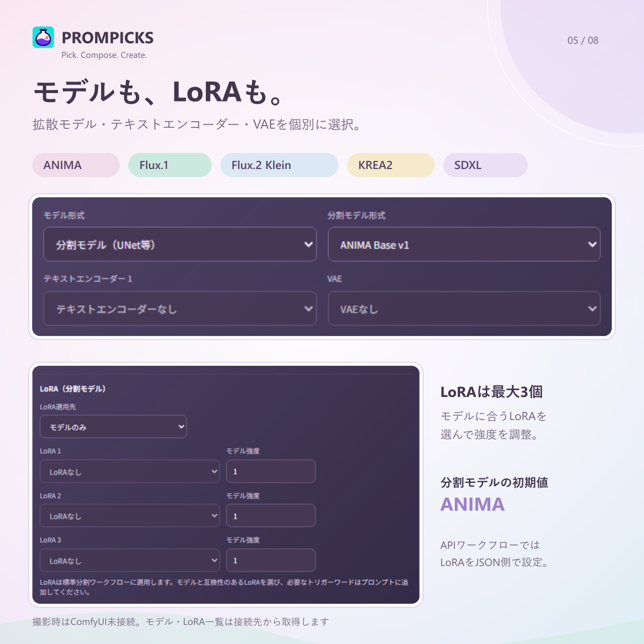Click the PROMPICKS flask logo icon
The image size is (644, 644).
pyautogui.click(x=43, y=37)
